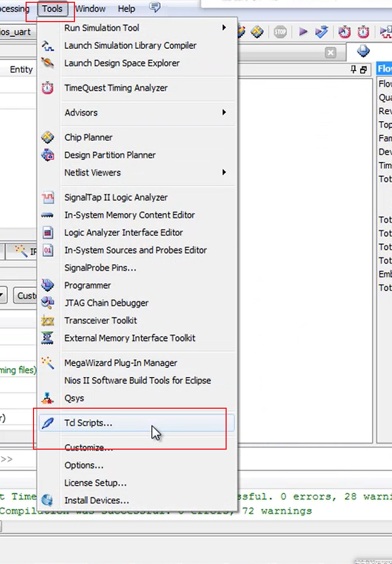Click stopwatch-with-play timing toolbar icon
Viewport: 392px width, 564px height.
coord(344,32)
